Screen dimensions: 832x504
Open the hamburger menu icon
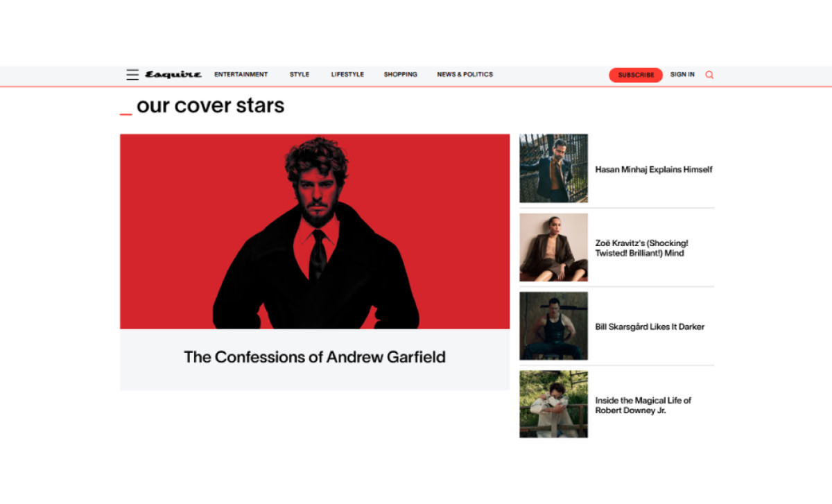(x=132, y=75)
